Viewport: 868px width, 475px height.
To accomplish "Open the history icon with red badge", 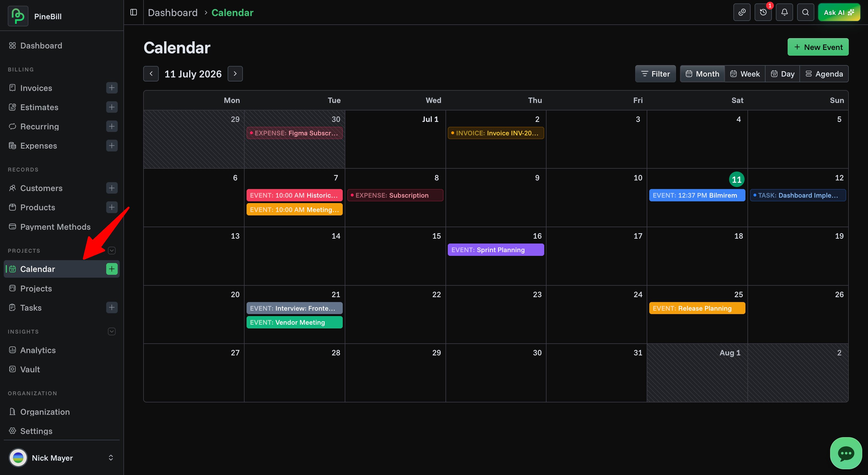I will click(763, 12).
